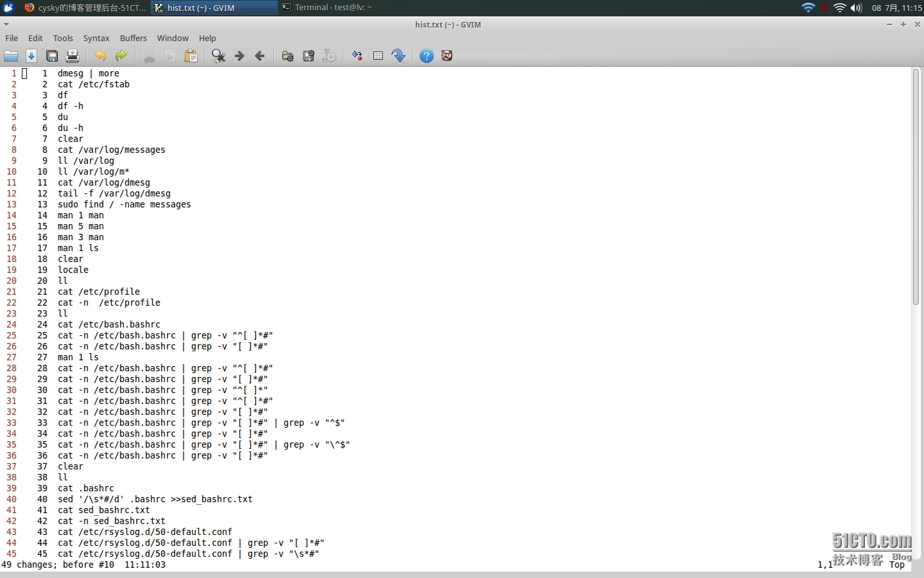Run Vim script gears icon
This screenshot has width=924, height=578.
329,56
